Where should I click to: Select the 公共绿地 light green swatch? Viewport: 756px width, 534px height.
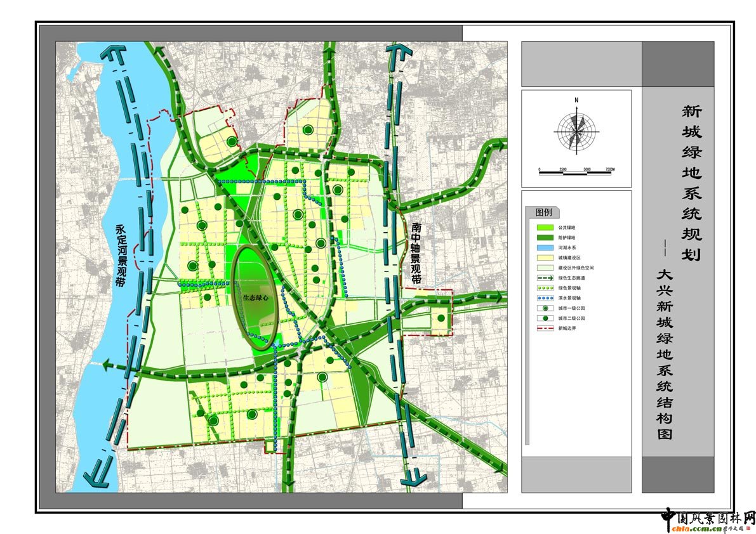tap(545, 227)
